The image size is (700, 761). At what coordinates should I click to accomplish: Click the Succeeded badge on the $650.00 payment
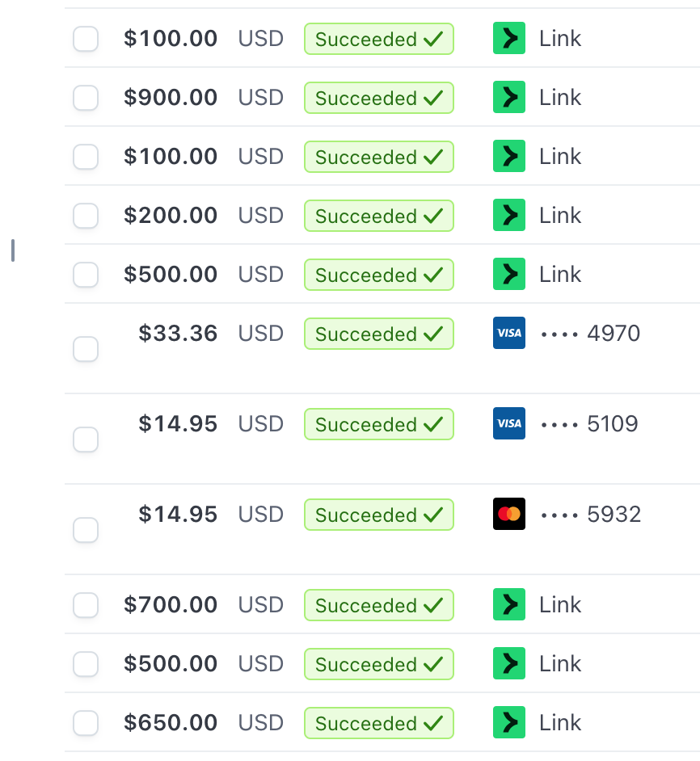tap(378, 723)
